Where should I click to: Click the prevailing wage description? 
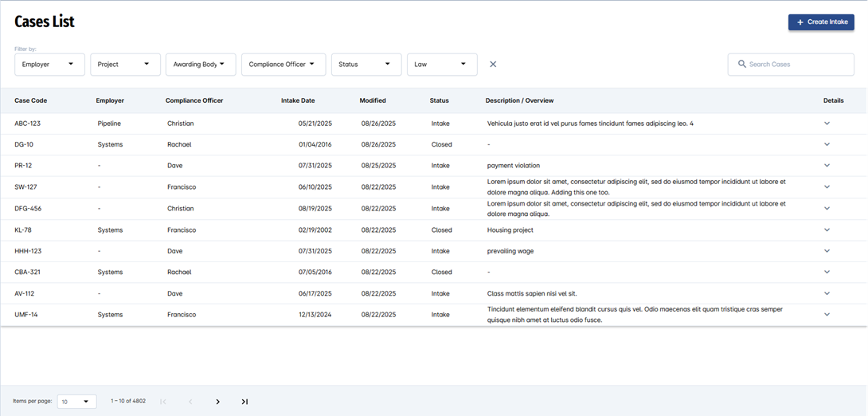point(510,251)
